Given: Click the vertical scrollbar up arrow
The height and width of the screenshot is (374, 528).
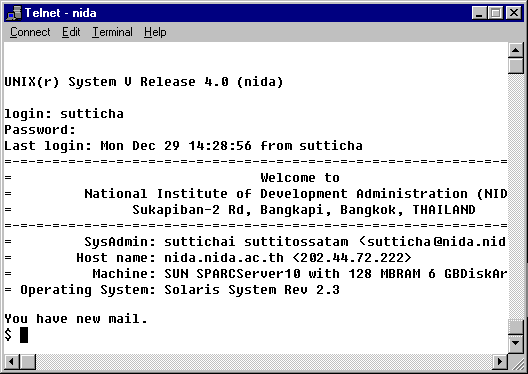Looking at the screenshot, I should (x=516, y=50).
